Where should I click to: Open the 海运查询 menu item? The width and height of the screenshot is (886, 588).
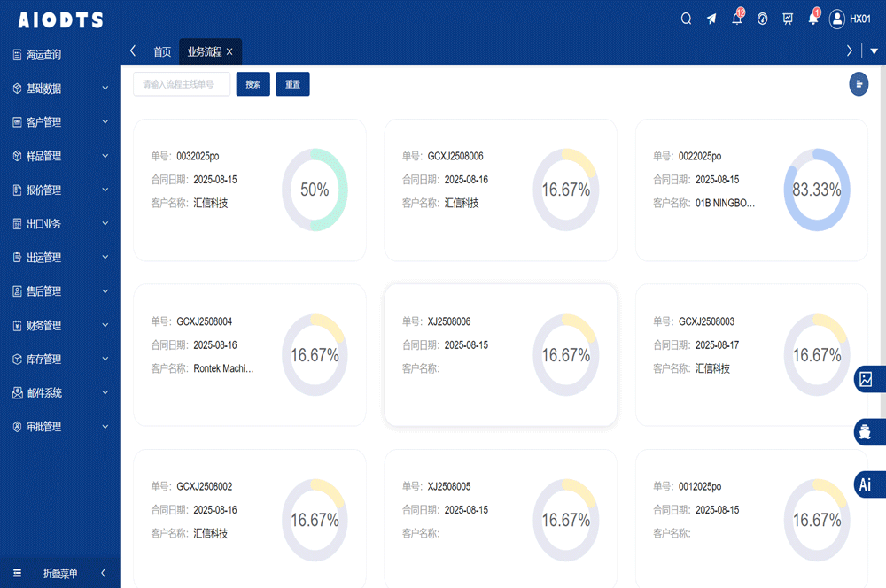pos(43,55)
